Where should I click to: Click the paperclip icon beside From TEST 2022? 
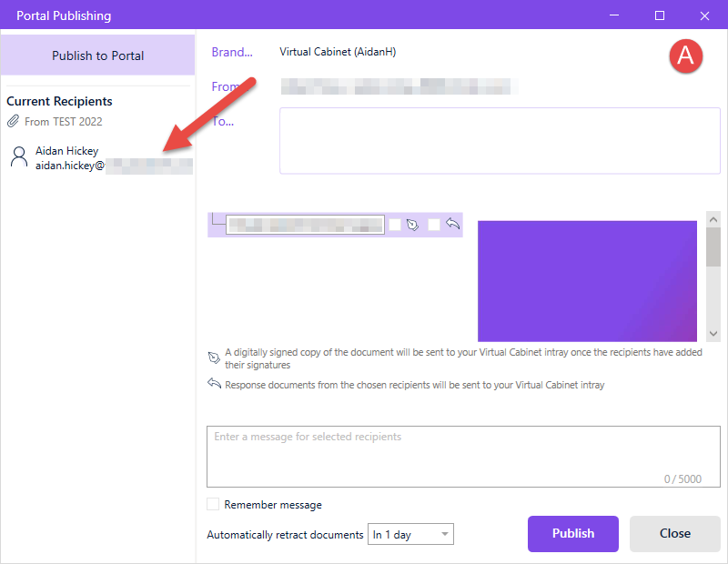click(13, 121)
